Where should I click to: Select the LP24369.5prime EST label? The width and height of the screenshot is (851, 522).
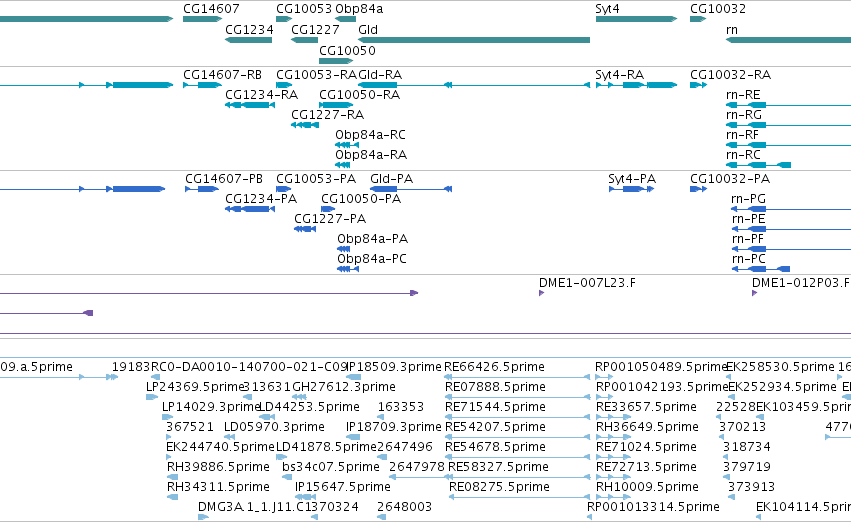click(x=194, y=387)
